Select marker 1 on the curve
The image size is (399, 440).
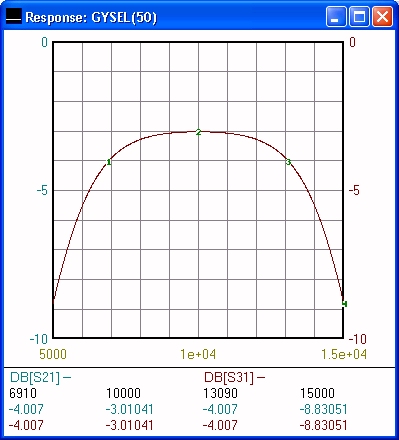pyautogui.click(x=109, y=162)
